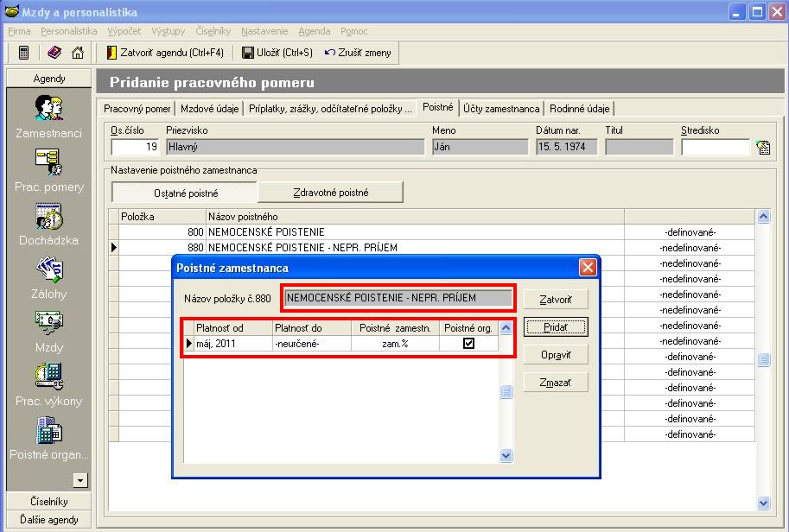Click the máj, 2011 cell
The width and height of the screenshot is (789, 532).
pos(233,344)
